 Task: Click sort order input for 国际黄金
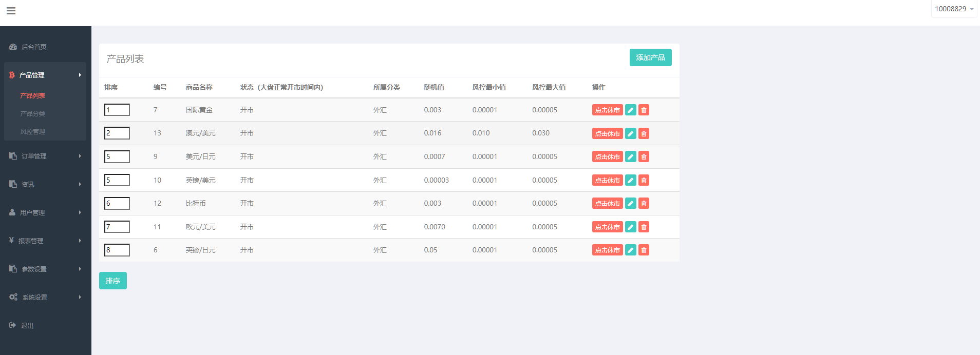[117, 110]
